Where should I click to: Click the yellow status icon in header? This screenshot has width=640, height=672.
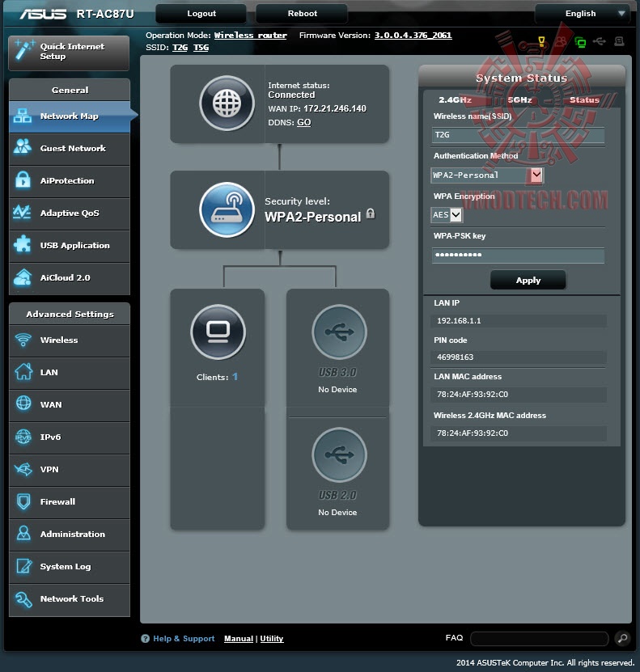(541, 41)
